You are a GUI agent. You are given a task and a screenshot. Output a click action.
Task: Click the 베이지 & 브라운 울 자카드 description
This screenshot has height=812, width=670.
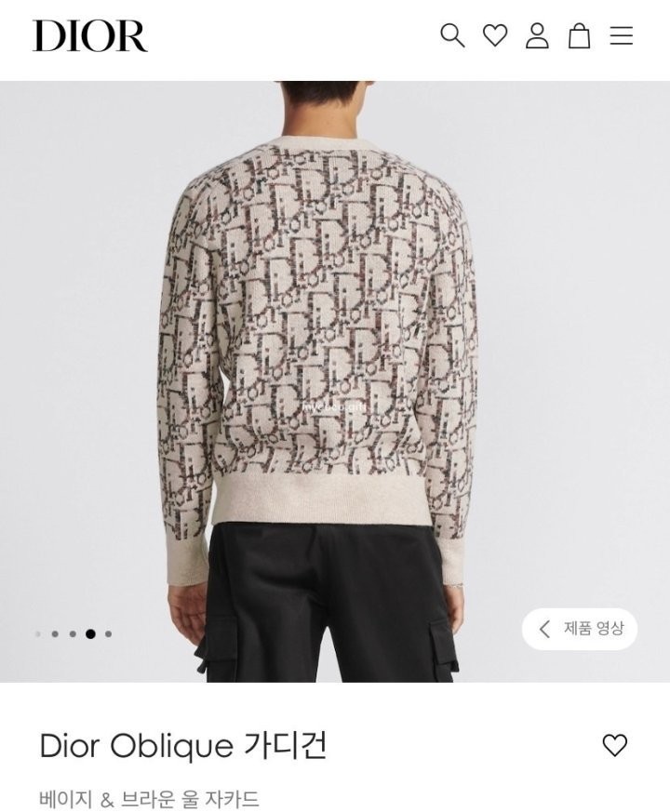click(x=149, y=799)
